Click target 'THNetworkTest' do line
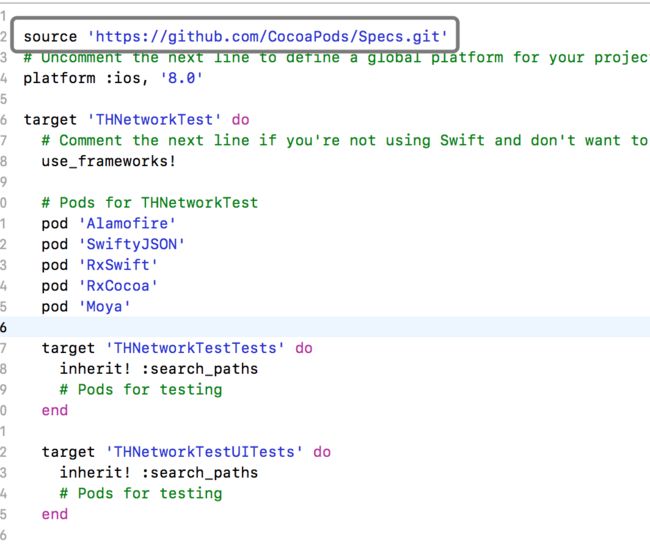The image size is (650, 546). [136, 119]
